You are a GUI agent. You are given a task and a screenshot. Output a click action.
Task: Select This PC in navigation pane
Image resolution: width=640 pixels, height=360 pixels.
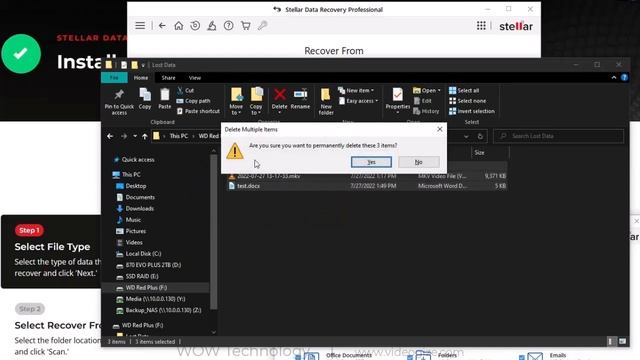tap(131, 174)
